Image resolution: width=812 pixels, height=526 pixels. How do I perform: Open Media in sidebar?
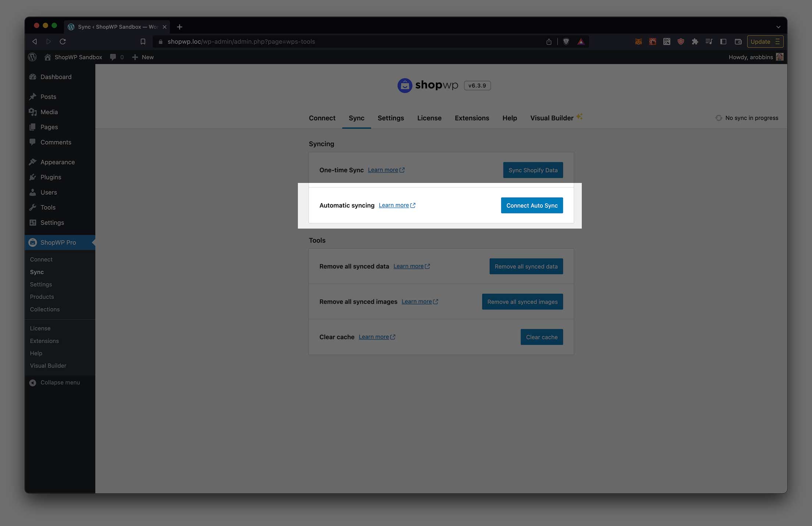[x=60, y=112]
